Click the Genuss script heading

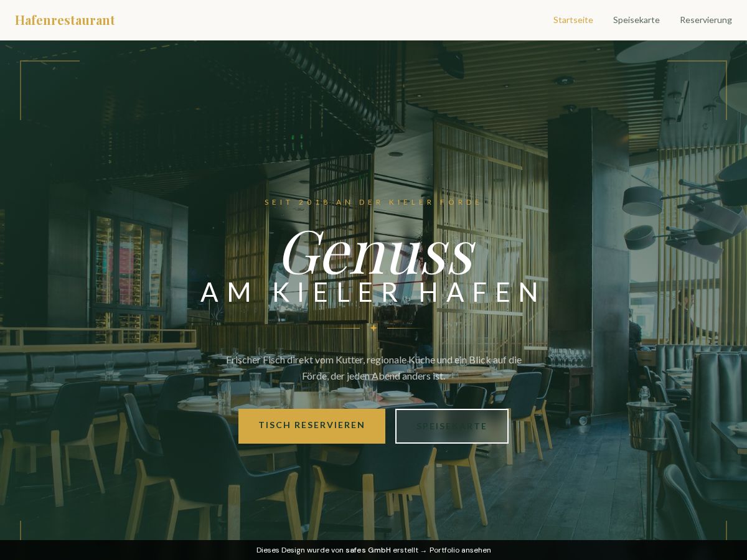click(x=378, y=252)
